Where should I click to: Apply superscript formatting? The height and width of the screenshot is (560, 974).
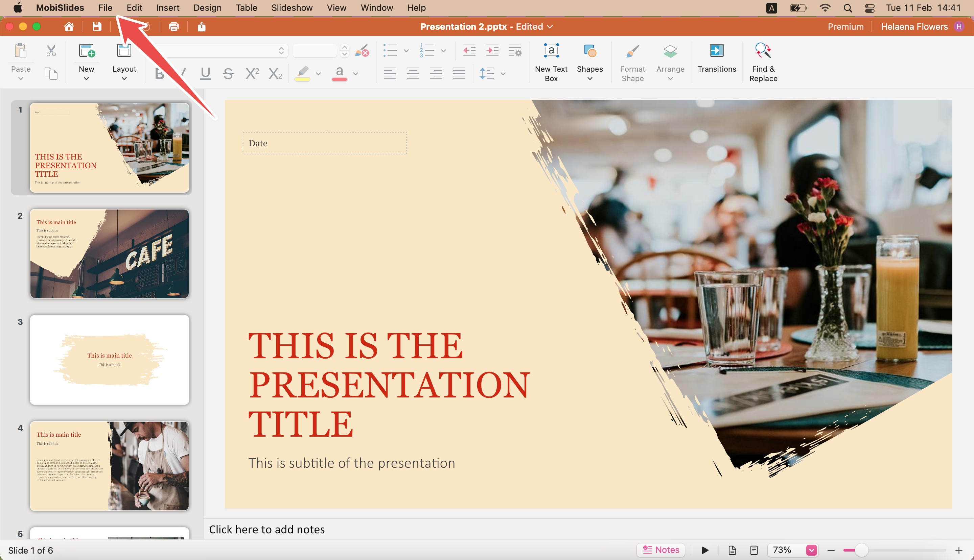point(252,73)
